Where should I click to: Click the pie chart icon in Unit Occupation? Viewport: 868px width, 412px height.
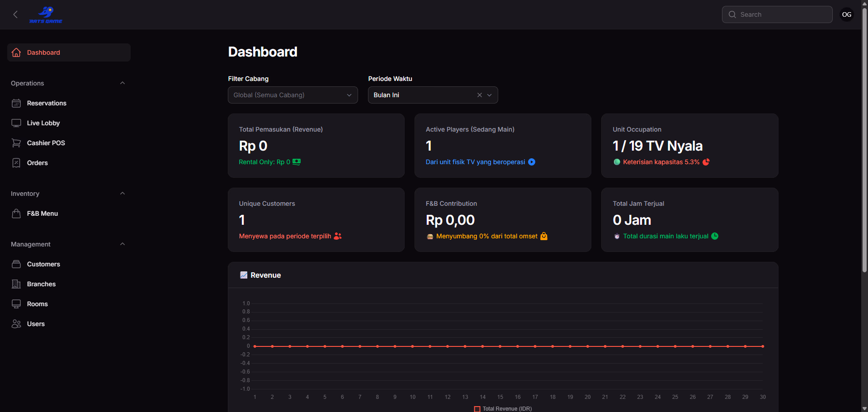(706, 162)
